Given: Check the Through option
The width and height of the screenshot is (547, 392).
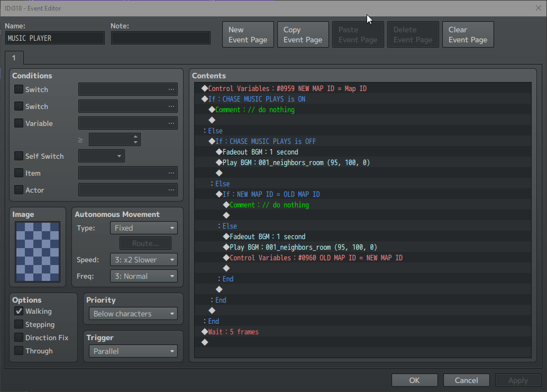Looking at the screenshot, I should click(x=19, y=351).
